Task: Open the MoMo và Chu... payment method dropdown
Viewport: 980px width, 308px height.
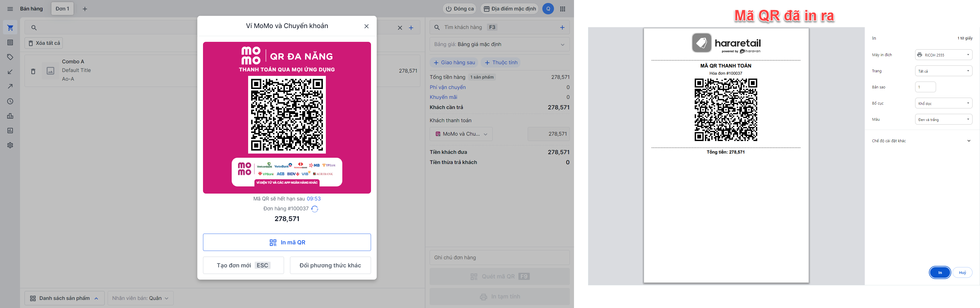Action: pos(461,134)
